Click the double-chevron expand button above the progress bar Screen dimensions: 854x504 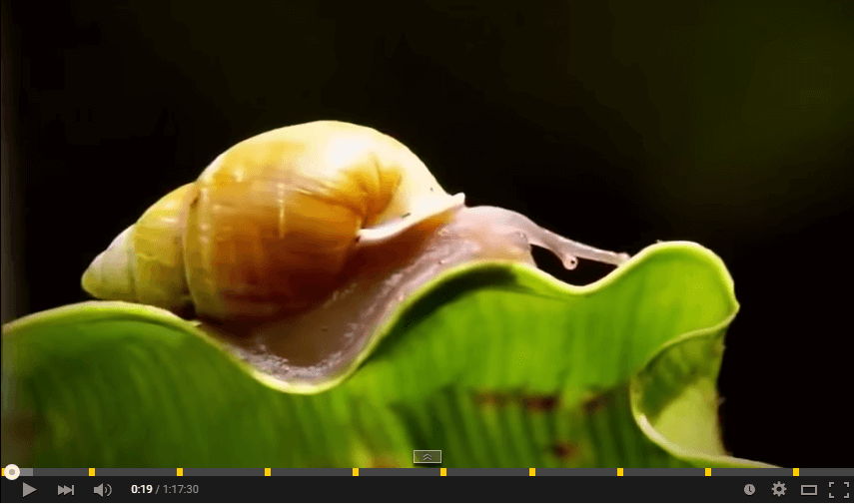pos(427,457)
